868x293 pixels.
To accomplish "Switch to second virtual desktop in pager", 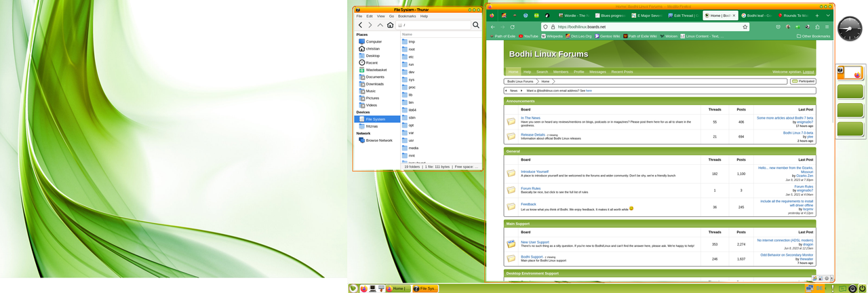I will tap(850, 91).
